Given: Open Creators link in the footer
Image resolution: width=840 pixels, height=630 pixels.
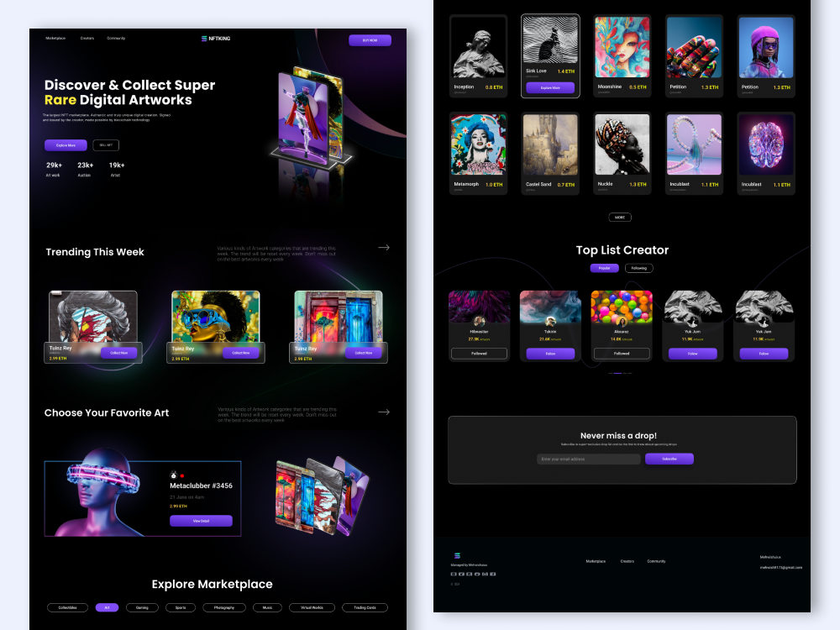Looking at the screenshot, I should coord(627,561).
